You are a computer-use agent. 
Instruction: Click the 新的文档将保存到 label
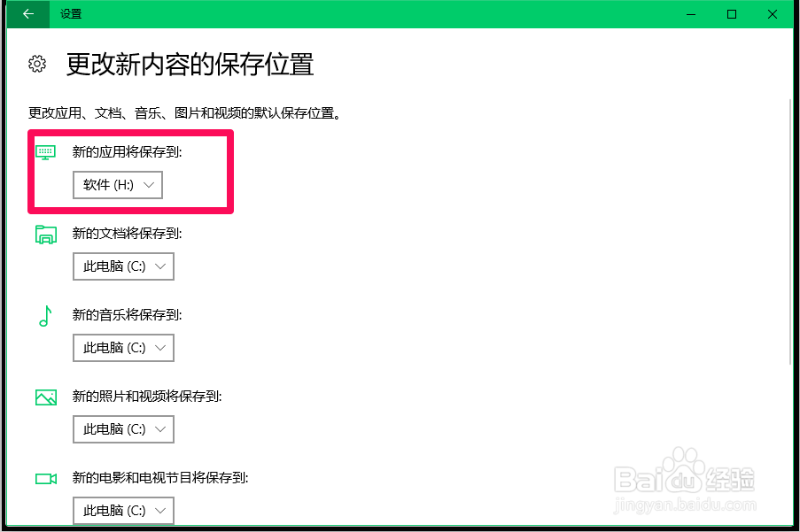(127, 234)
